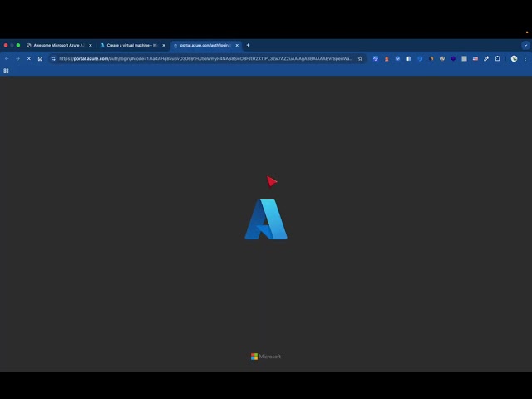
Task: Open the browser home page
Action: [x=40, y=59]
